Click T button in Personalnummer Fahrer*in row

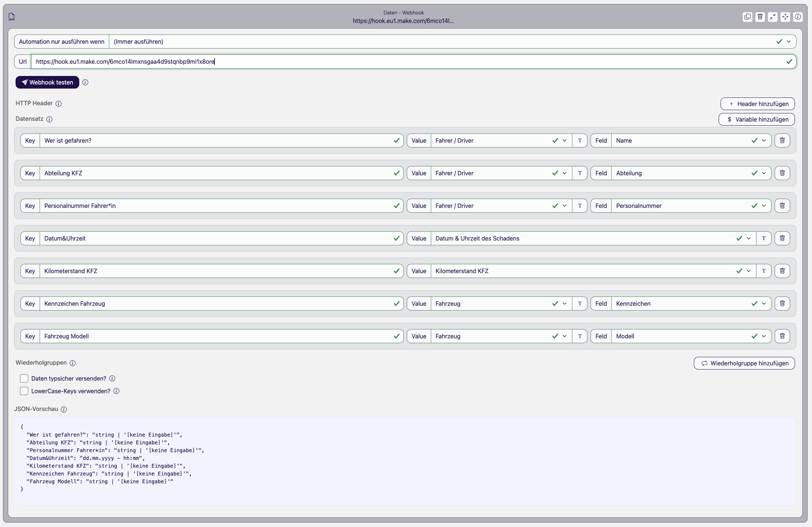point(580,206)
